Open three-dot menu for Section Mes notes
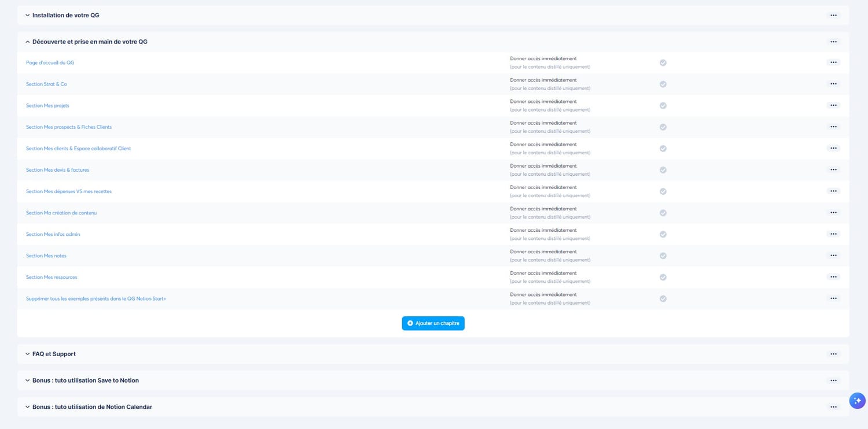Viewport: 868px width, 429px height. (x=833, y=255)
